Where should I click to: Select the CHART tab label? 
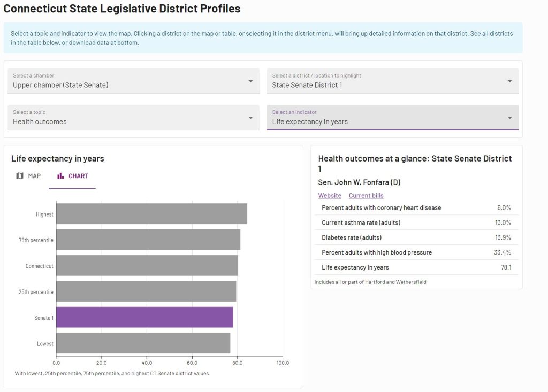click(78, 176)
